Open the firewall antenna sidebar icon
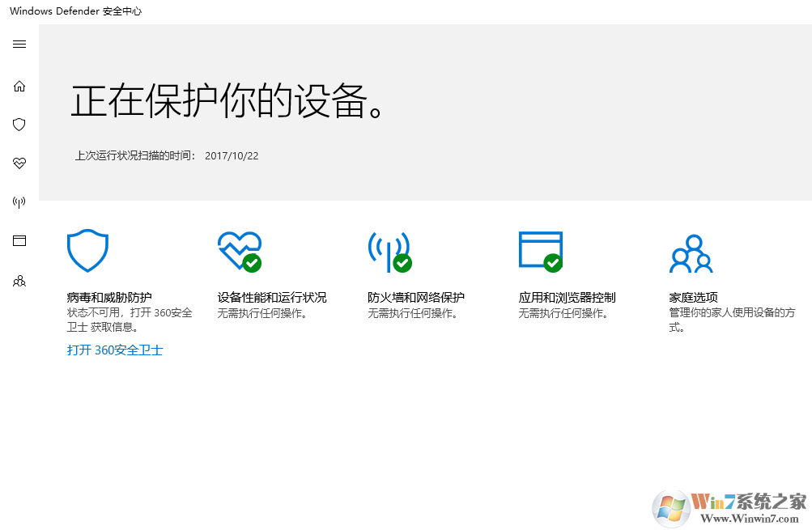 click(19, 202)
